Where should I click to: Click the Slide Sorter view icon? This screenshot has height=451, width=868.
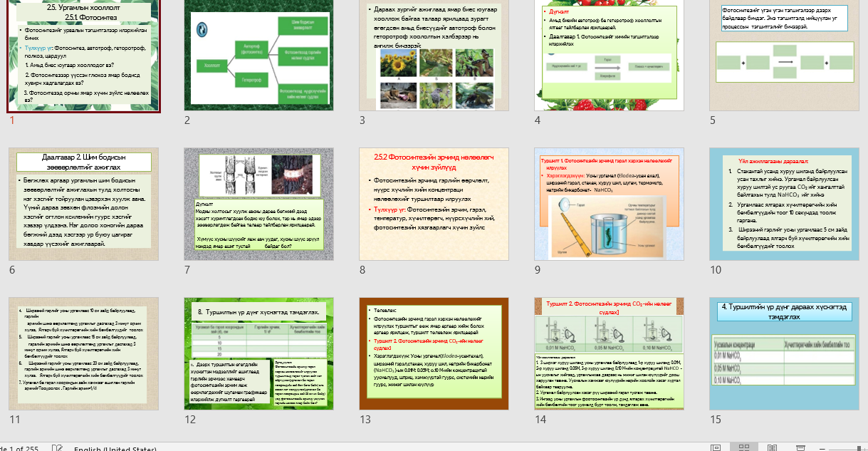(x=743, y=447)
